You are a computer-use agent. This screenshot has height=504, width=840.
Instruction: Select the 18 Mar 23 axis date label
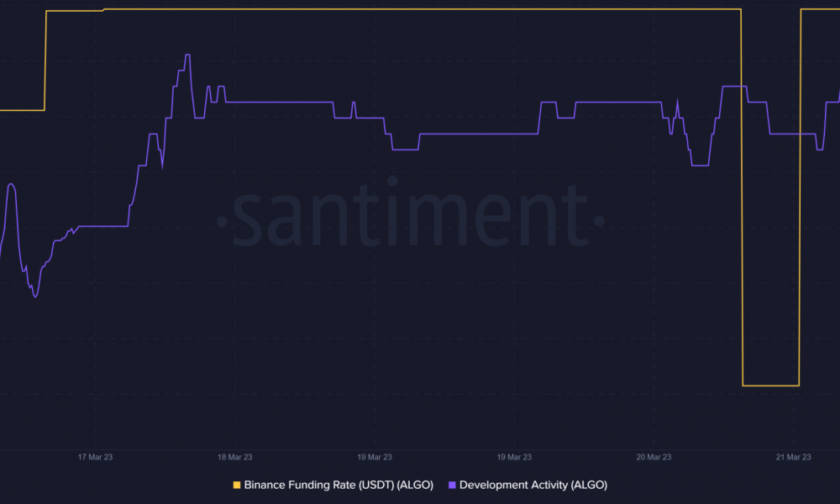234,457
